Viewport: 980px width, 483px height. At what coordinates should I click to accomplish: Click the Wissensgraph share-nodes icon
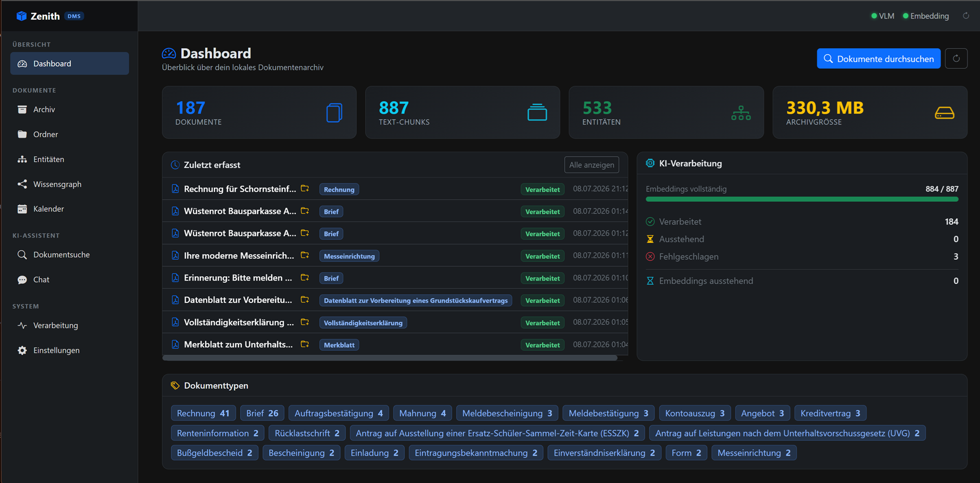[x=22, y=184]
